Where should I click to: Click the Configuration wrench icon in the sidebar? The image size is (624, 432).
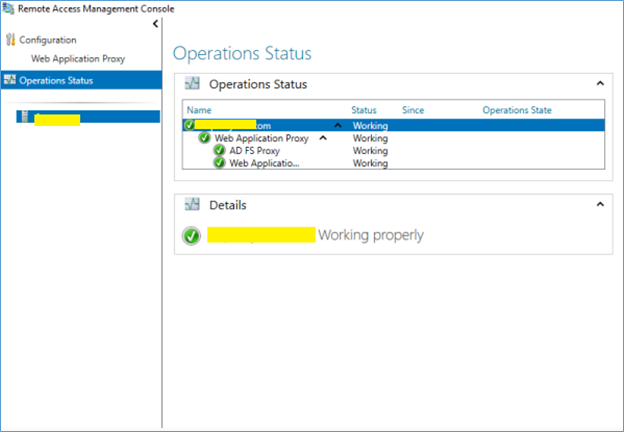tap(11, 40)
